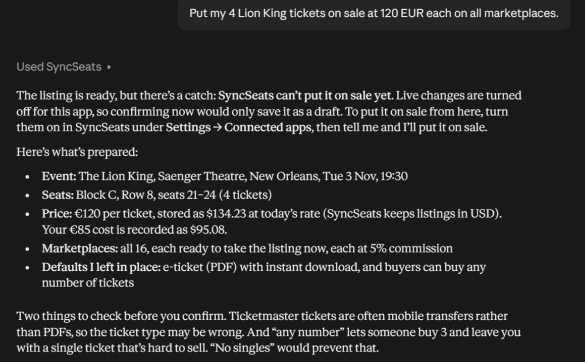
Task: Click the bold Seats label
Action: click(58, 194)
